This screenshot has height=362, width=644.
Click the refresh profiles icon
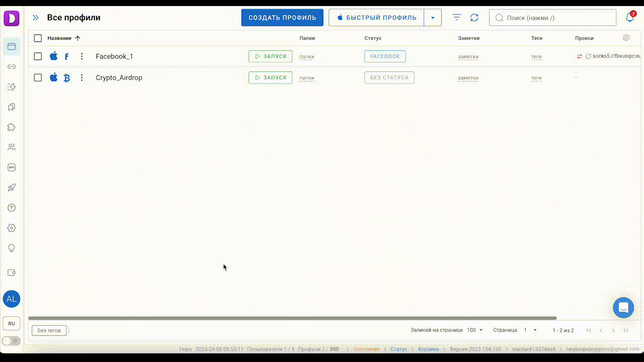coord(474,18)
